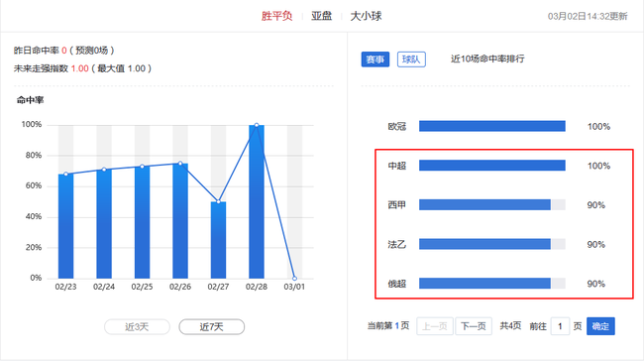The image size is (644, 361).
Task: Click the 西甲 hit-rate progress bar
Action: [x=492, y=204]
